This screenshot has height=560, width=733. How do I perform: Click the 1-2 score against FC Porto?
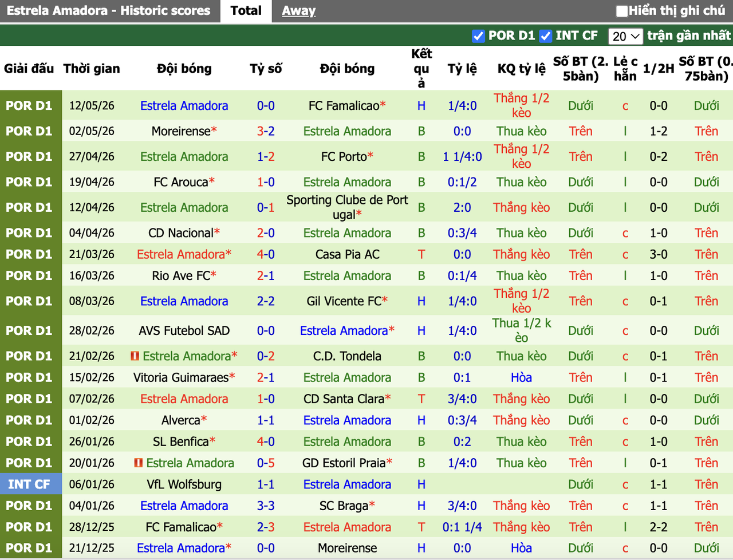click(x=266, y=156)
